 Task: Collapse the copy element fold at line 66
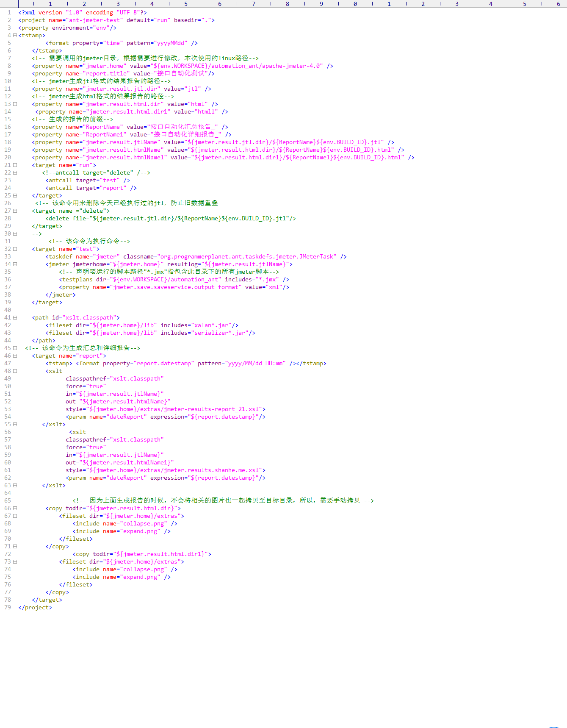(x=15, y=508)
